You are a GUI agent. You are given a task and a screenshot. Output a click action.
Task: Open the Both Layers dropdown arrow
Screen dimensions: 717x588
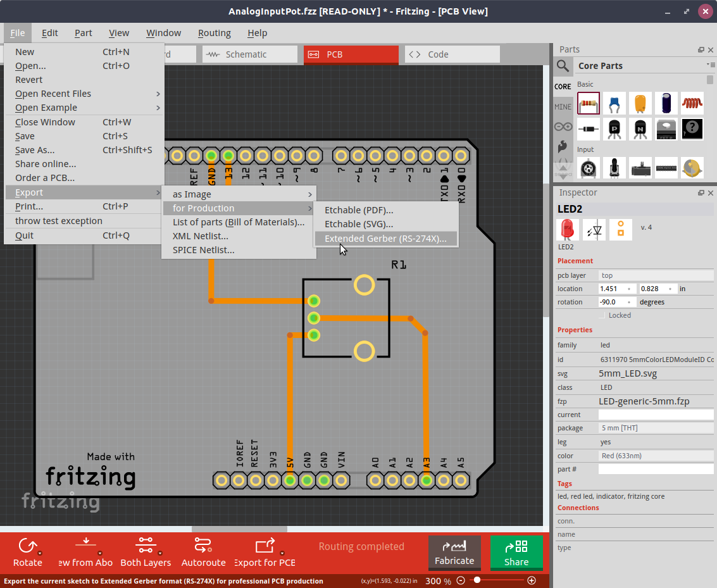coord(159,553)
